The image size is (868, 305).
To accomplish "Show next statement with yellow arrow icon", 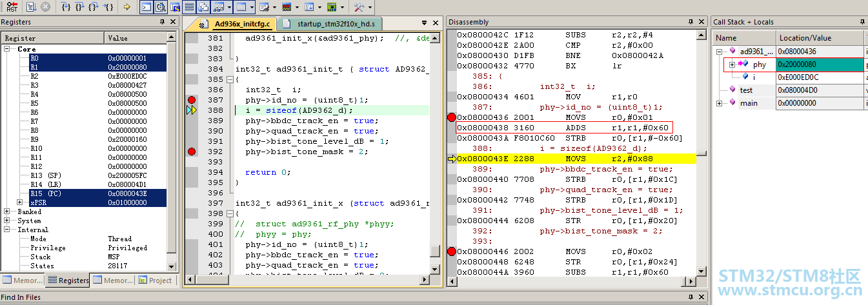I will [x=127, y=7].
